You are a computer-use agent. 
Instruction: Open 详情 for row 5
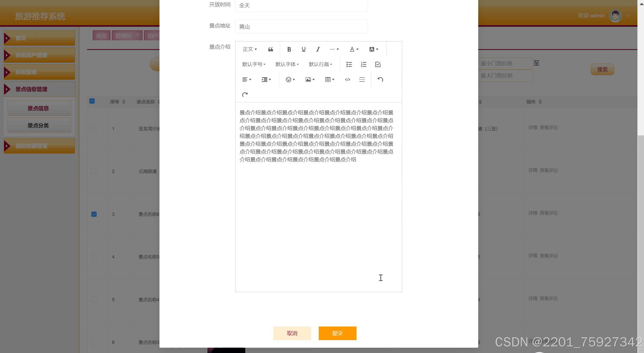click(x=533, y=299)
